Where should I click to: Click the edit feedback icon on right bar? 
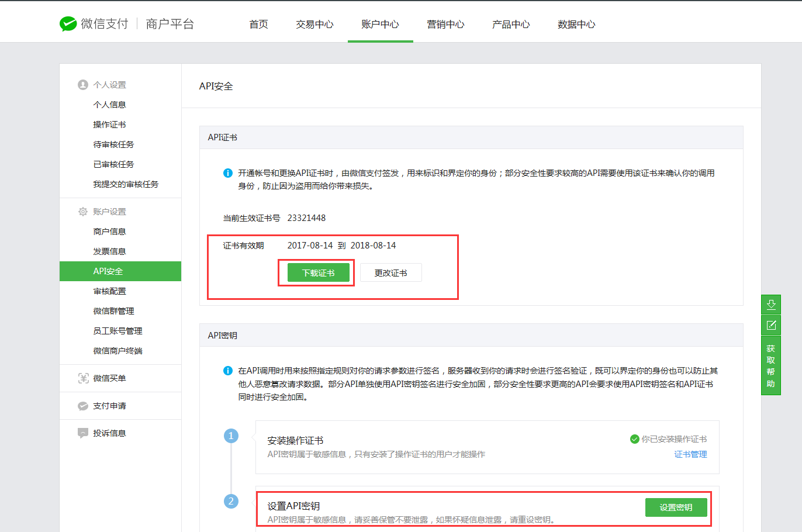pyautogui.click(x=770, y=325)
